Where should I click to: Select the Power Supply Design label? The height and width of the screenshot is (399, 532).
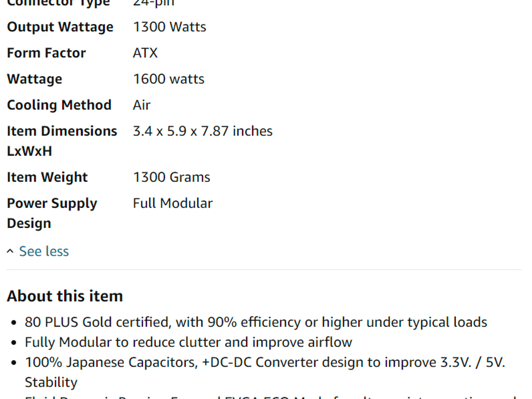(52, 213)
